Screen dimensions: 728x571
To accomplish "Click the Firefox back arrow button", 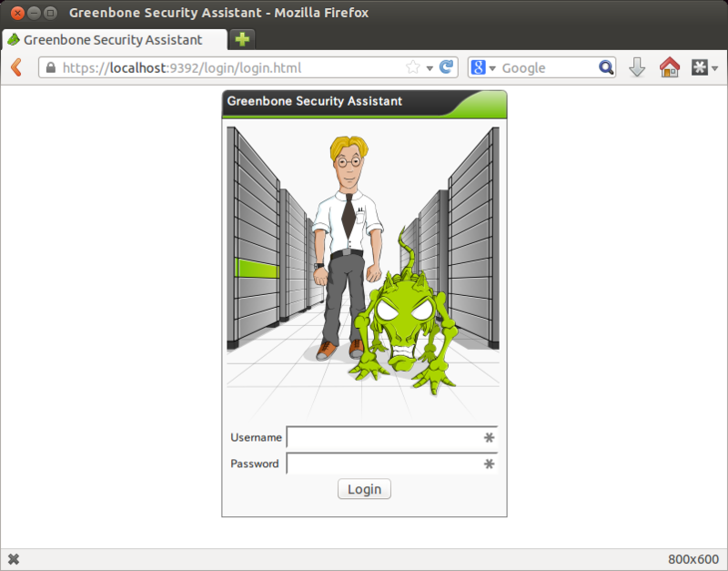I will [x=16, y=67].
